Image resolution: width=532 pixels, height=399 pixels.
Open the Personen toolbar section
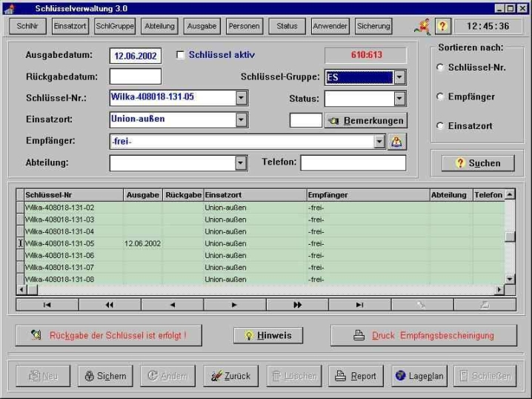[x=244, y=26]
